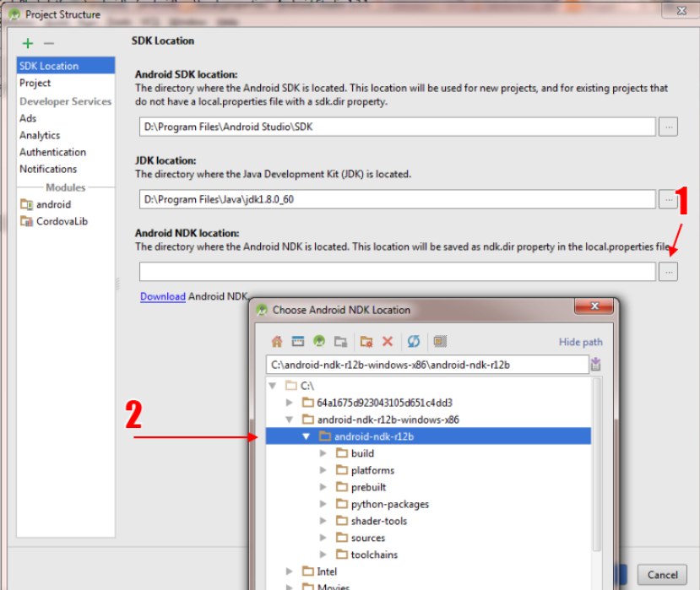Create a new folder in chooser toolbar
Viewport: 700px width, 590px height.
tap(366, 341)
